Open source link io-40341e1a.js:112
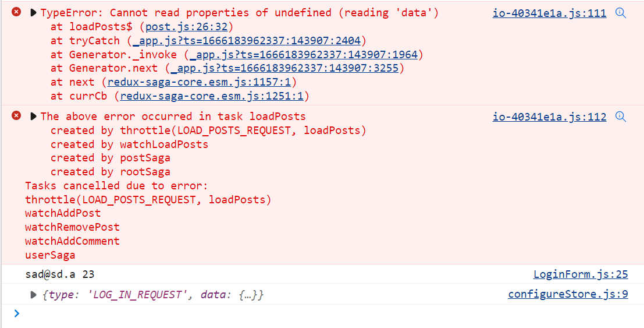The height and width of the screenshot is (328, 644). pos(549,117)
